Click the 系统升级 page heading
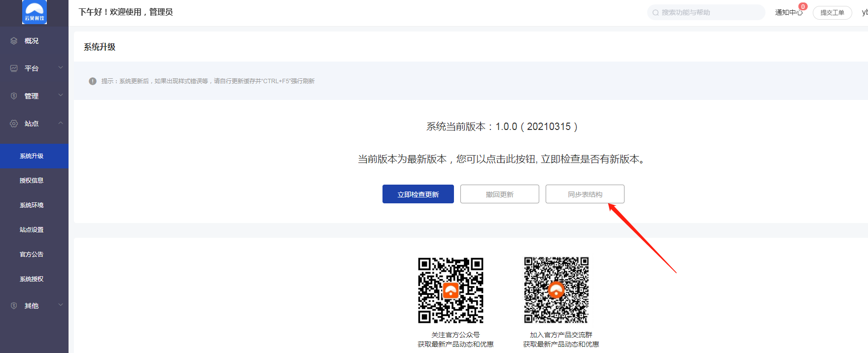The width and height of the screenshot is (868, 353). 100,47
